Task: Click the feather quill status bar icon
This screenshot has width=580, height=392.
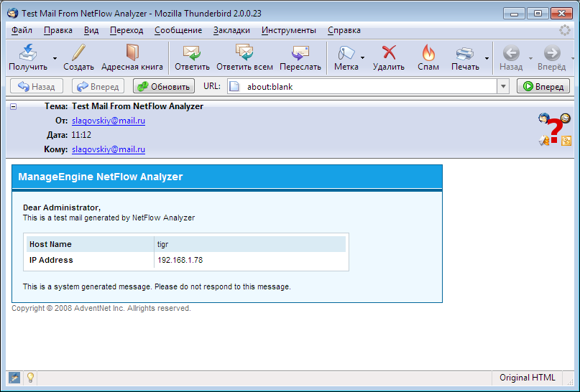Action: [x=14, y=378]
